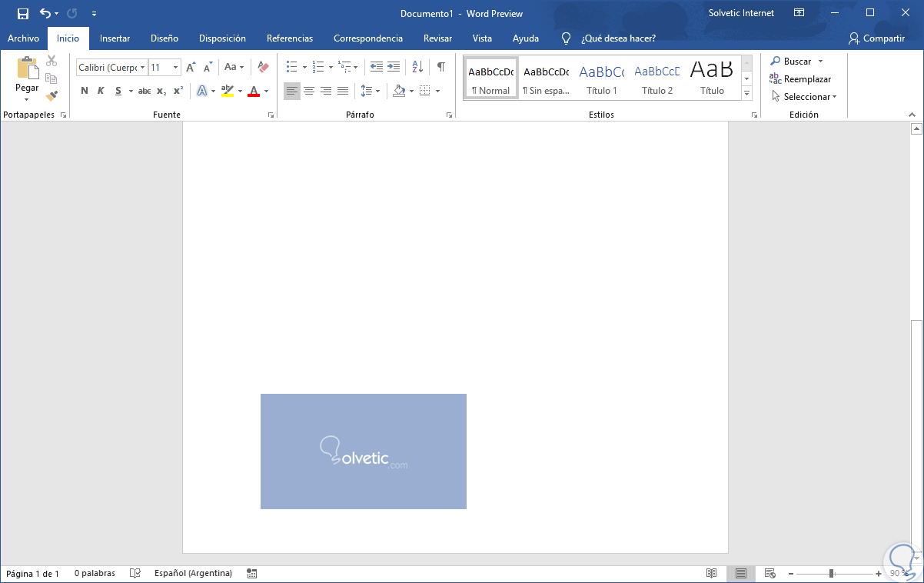The image size is (924, 583).
Task: Show paragraph marks with pilcrow icon
Action: click(x=440, y=67)
